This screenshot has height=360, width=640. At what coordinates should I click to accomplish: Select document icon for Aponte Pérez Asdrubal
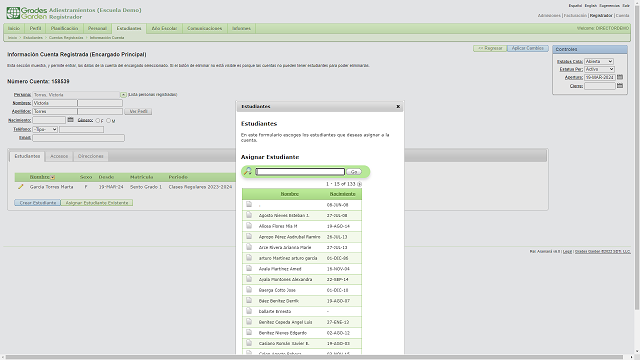point(249,236)
